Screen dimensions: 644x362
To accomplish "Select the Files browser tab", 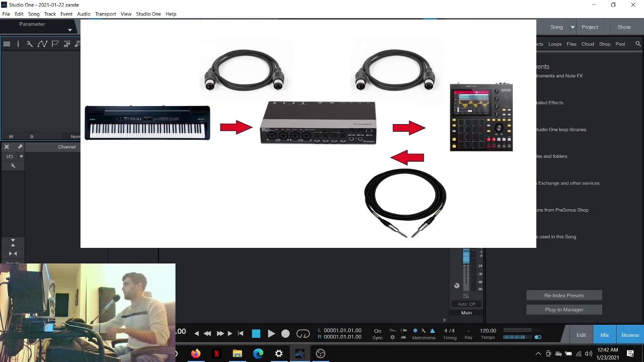I will [572, 44].
